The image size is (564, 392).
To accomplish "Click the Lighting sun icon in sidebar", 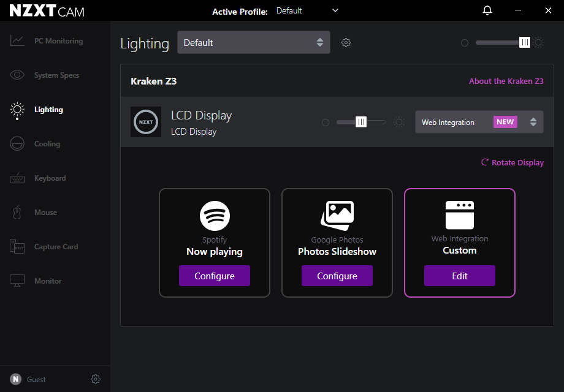I will click(x=17, y=110).
